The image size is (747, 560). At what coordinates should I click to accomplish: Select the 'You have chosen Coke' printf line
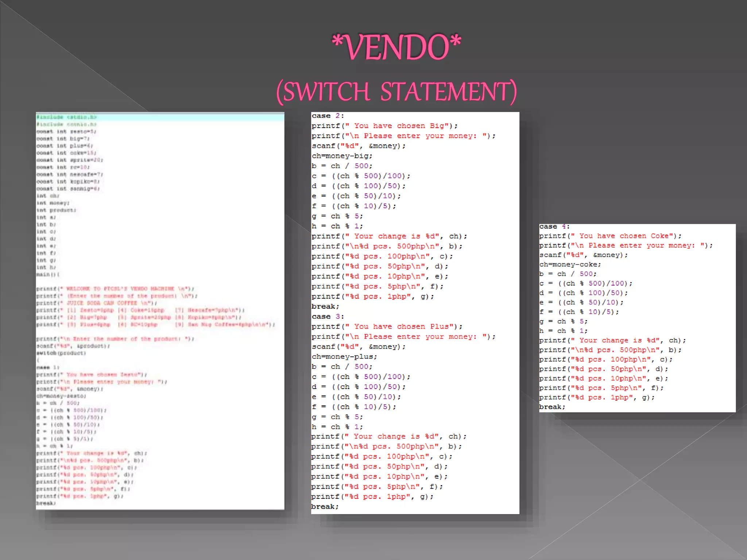click(x=610, y=236)
